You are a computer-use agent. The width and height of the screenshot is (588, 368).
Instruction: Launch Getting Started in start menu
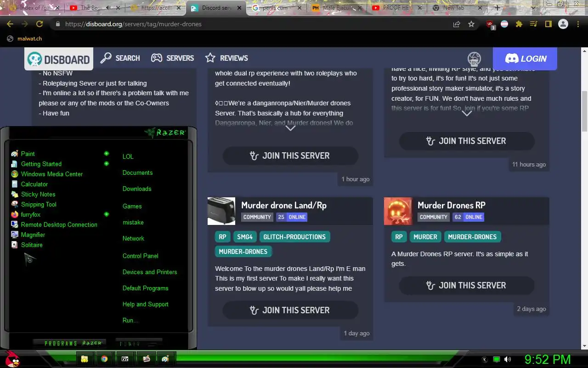41,164
